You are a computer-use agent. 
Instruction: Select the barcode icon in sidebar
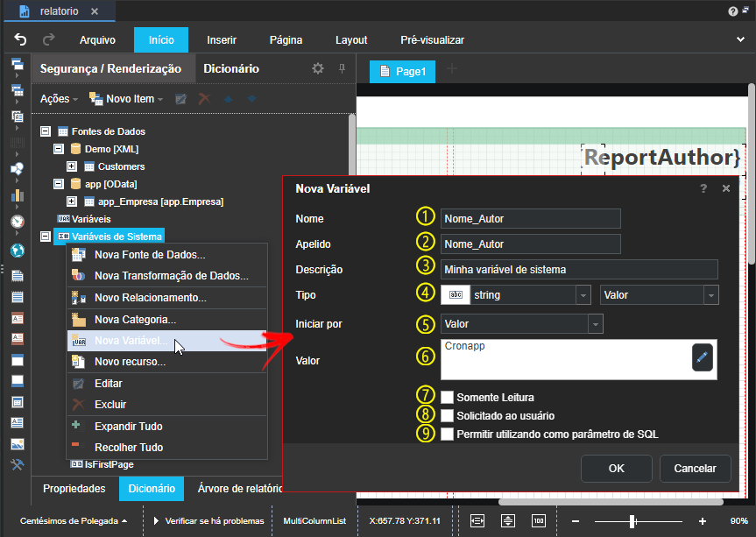[x=18, y=143]
